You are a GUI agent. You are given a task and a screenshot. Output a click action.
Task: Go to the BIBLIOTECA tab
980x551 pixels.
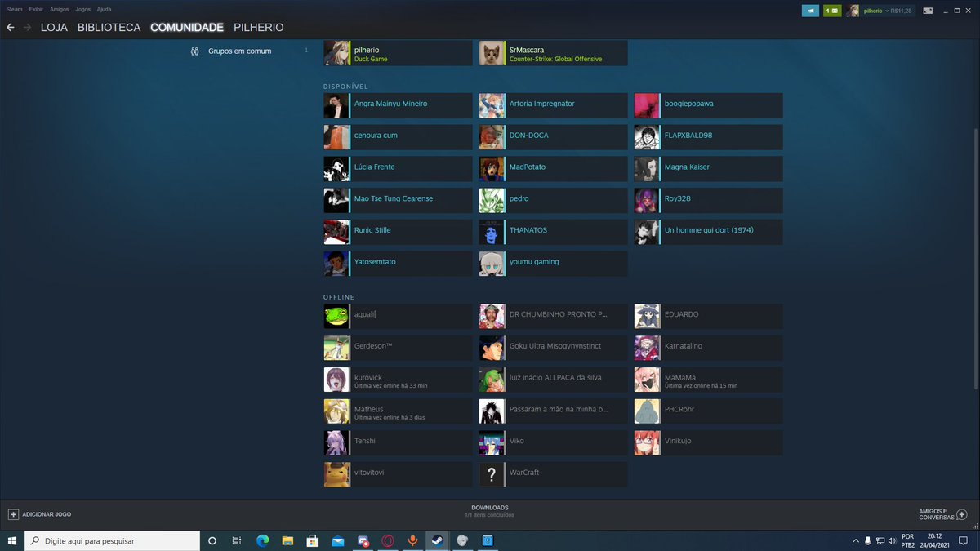109,28
